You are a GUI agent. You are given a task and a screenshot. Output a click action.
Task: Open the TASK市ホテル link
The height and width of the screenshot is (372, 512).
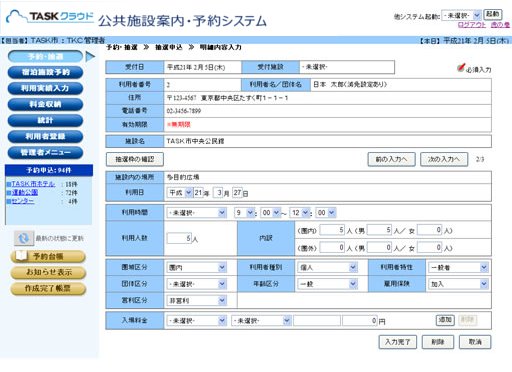pyautogui.click(x=33, y=184)
